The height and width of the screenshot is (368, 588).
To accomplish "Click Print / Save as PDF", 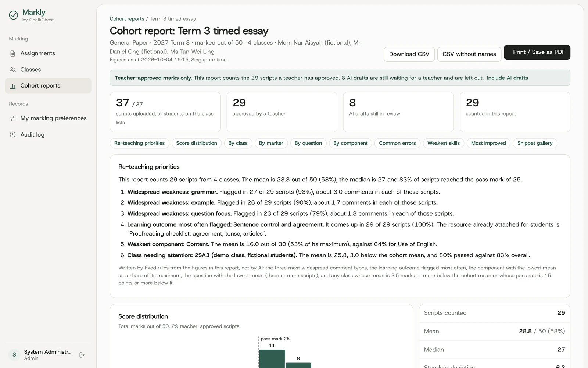I will coord(537,52).
